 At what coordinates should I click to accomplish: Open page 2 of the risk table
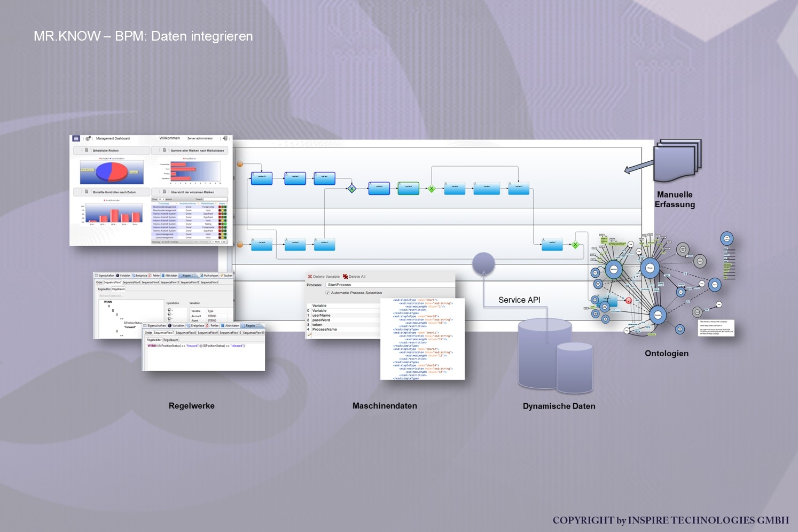point(213,241)
